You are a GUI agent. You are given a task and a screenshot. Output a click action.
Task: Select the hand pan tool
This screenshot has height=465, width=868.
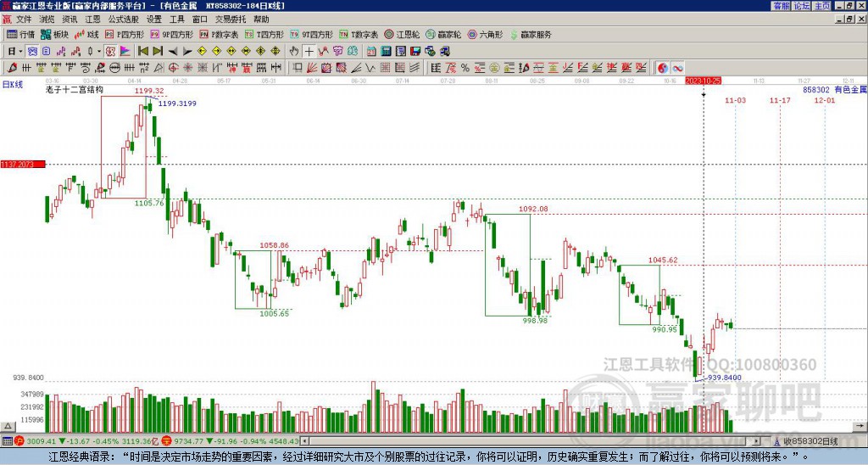click(x=294, y=52)
